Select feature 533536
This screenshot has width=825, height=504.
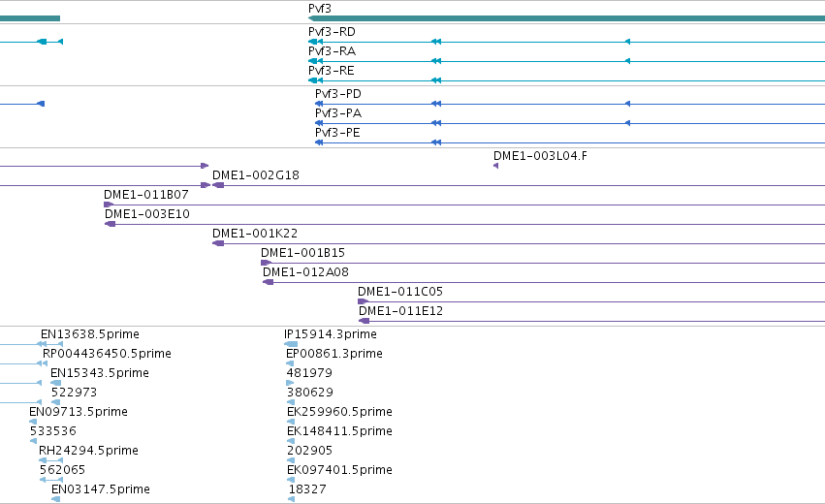(x=53, y=431)
